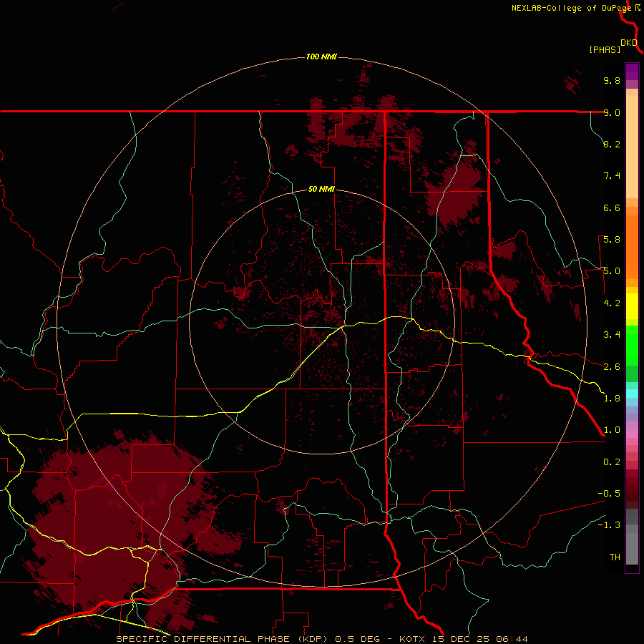Pick the bright green band beside 3.4
Screen dimensions: 644x644
click(632, 345)
